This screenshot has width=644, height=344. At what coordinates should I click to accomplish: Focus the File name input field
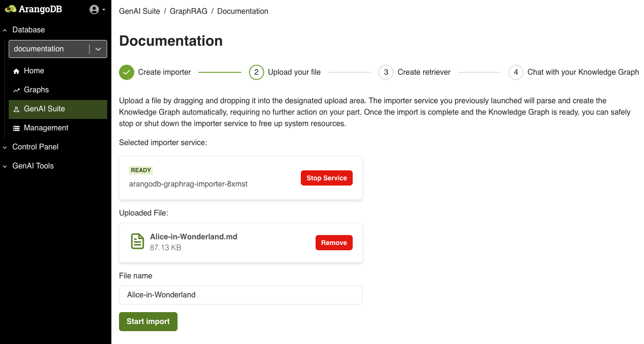241,295
